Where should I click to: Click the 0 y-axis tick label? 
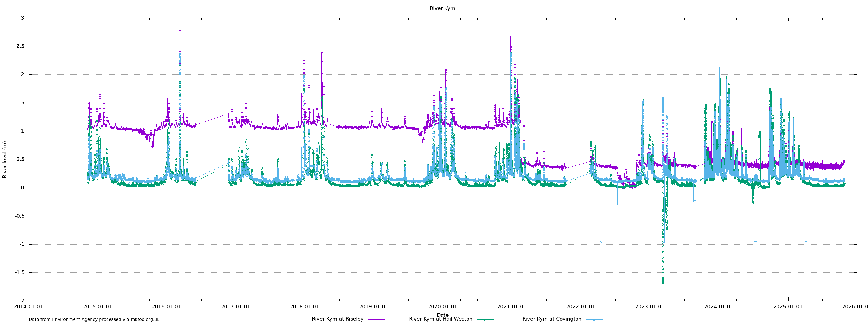coord(23,188)
